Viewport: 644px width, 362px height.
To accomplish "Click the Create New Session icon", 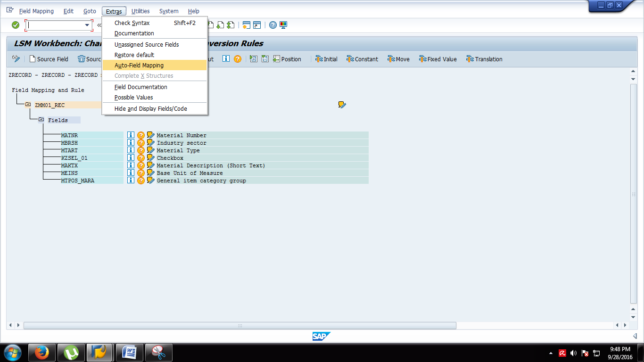I will pyautogui.click(x=247, y=25).
